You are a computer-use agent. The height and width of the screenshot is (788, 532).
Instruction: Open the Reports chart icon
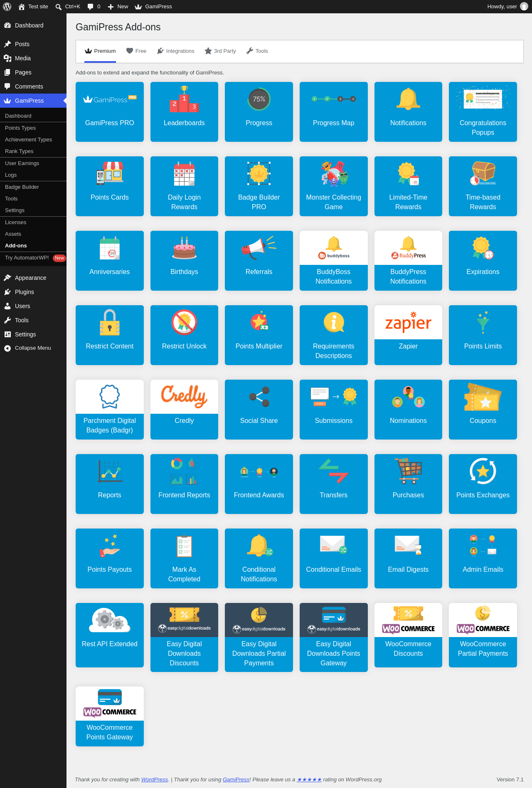(110, 471)
